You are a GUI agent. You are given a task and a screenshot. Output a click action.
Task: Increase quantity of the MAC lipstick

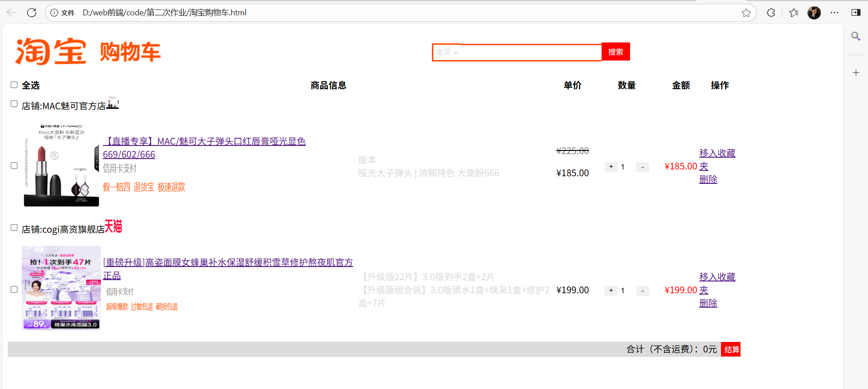(x=611, y=167)
